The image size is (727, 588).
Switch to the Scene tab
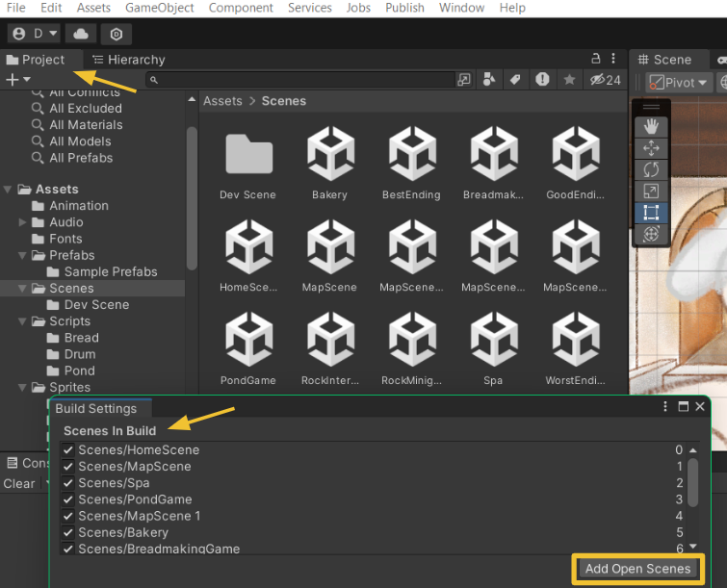click(665, 60)
